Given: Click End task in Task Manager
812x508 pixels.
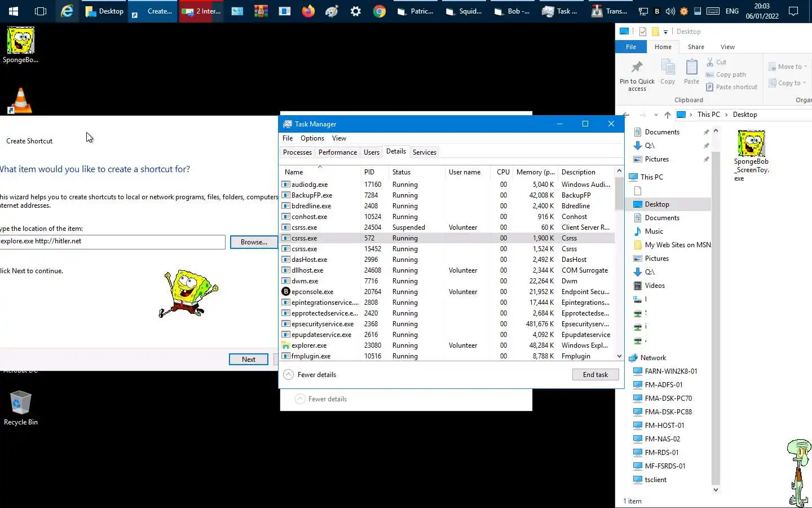Looking at the screenshot, I should [595, 375].
